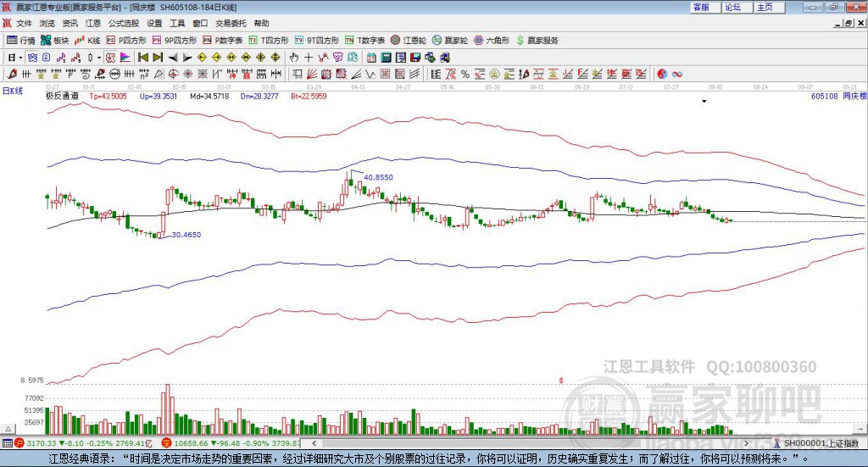The image size is (868, 467).
Task: Click the Md=34.5718 value
Action: click(209, 97)
